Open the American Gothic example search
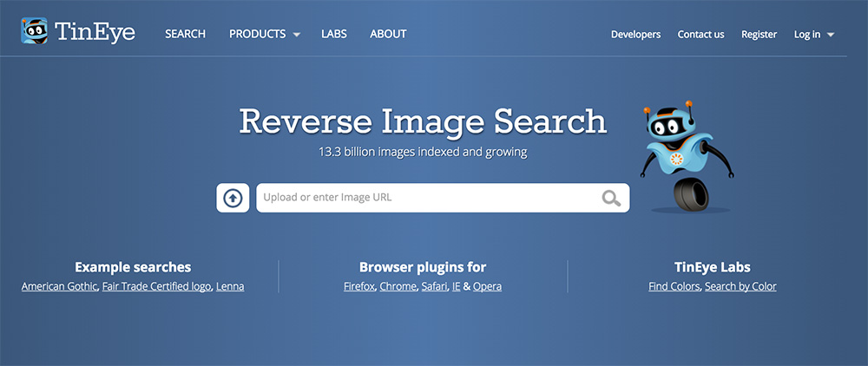This screenshot has height=366, width=868. tap(60, 286)
